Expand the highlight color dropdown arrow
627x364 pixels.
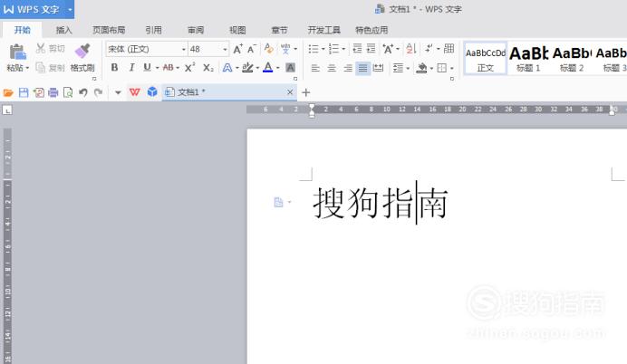pyautogui.click(x=257, y=68)
